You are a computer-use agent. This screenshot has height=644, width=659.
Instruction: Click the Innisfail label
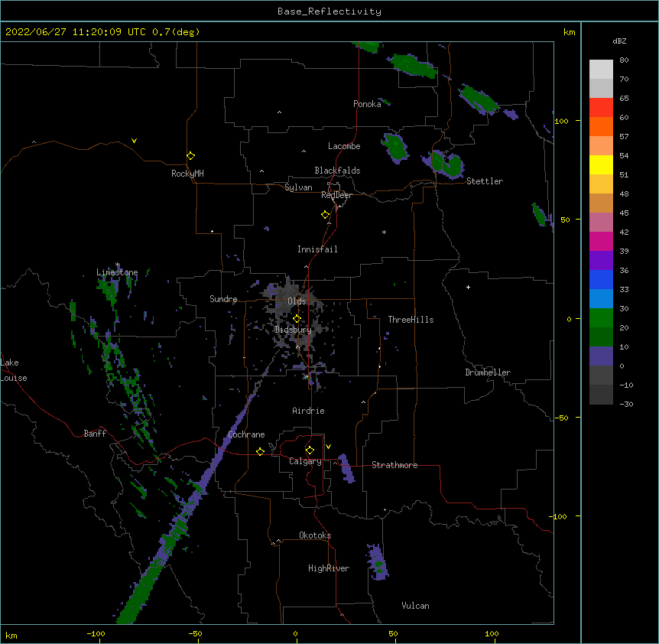point(317,249)
